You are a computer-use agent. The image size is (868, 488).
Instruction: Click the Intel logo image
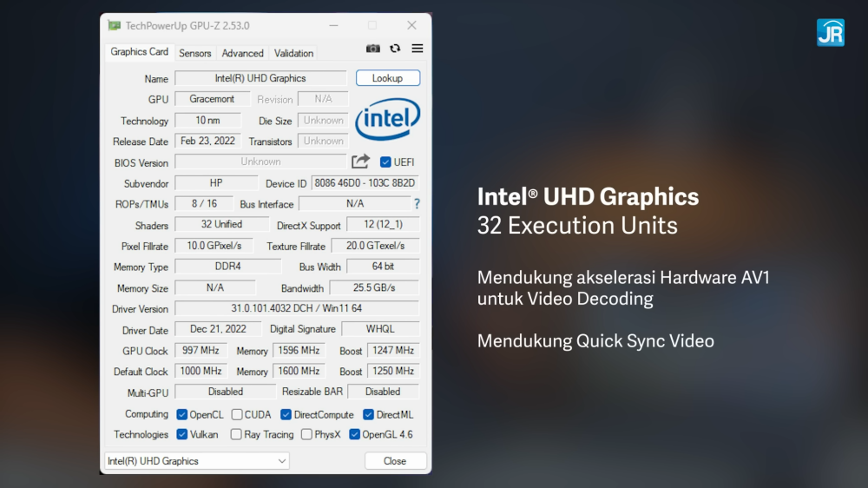point(387,120)
